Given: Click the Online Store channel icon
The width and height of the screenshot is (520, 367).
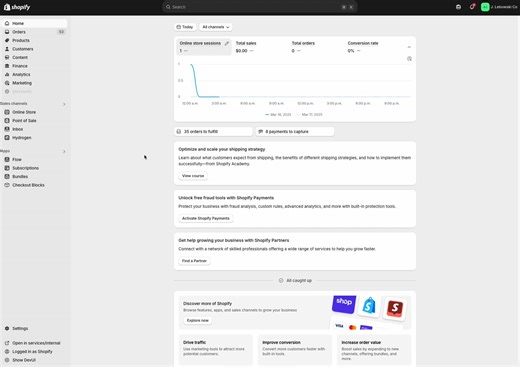Looking at the screenshot, I should (x=7, y=112).
